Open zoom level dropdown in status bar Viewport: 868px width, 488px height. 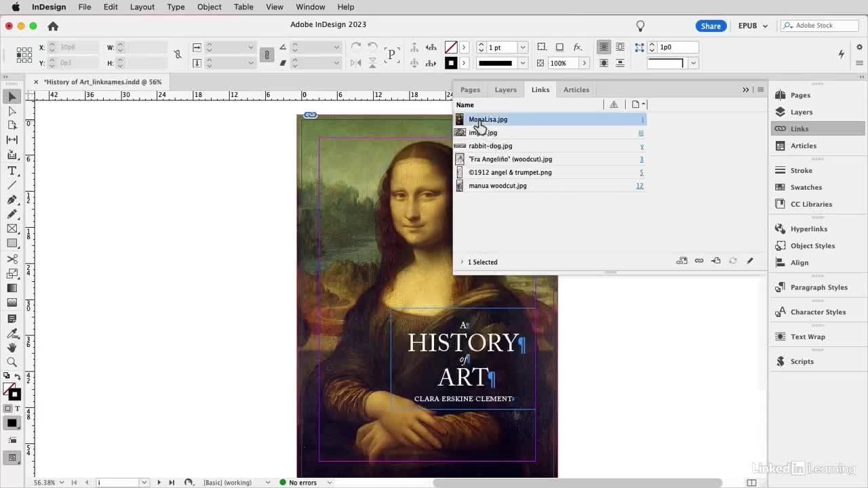click(61, 483)
